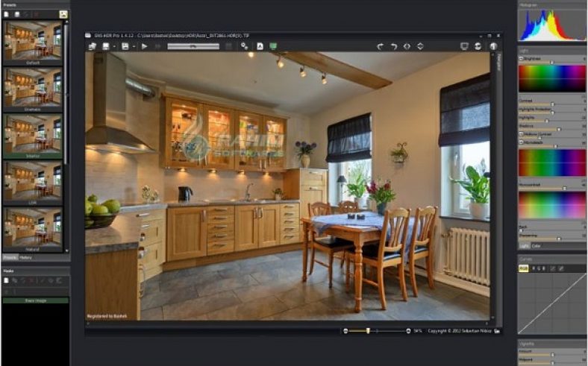Image resolution: width=588 pixels, height=366 pixels.
Task: Click the settings gears icon in toolbar
Action: tap(245, 46)
